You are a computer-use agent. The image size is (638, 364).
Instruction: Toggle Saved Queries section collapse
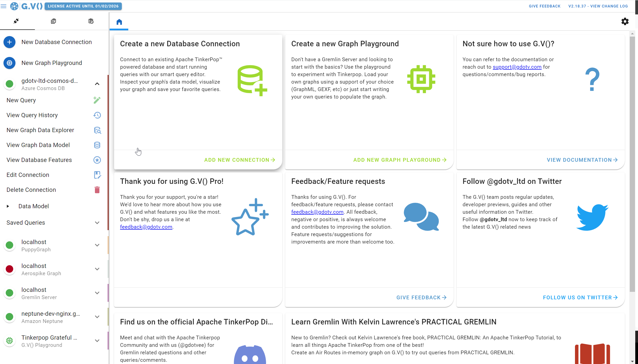(x=97, y=223)
